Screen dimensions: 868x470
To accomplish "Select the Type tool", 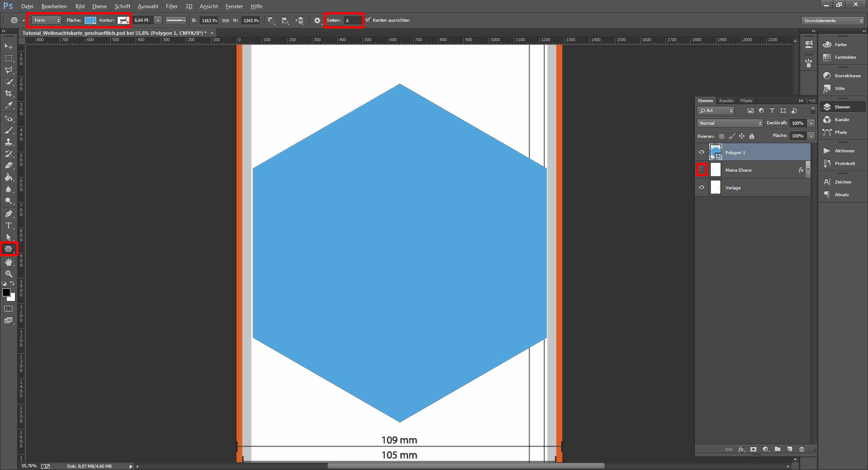I will tap(8, 226).
